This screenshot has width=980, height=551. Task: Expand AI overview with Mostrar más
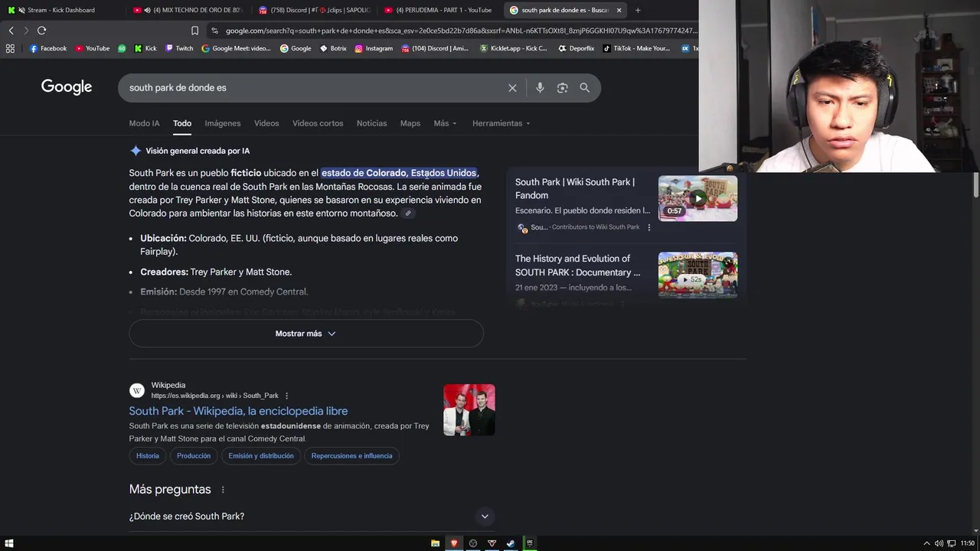click(x=306, y=334)
